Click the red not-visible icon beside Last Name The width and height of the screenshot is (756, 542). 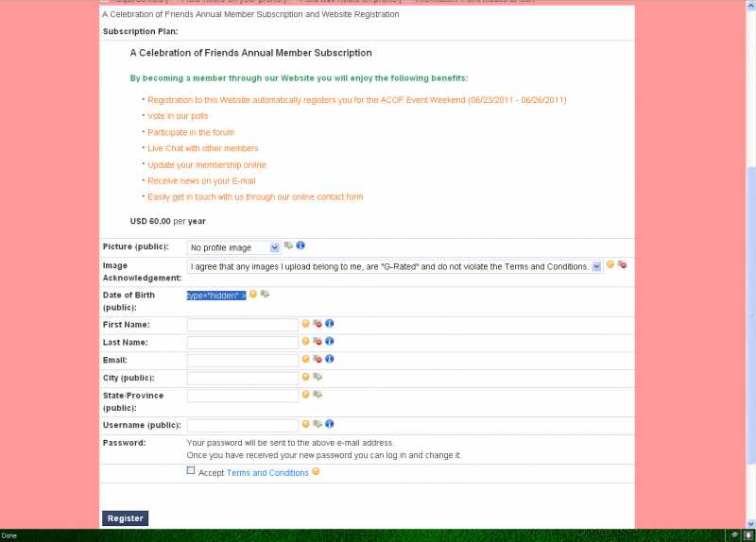(318, 341)
